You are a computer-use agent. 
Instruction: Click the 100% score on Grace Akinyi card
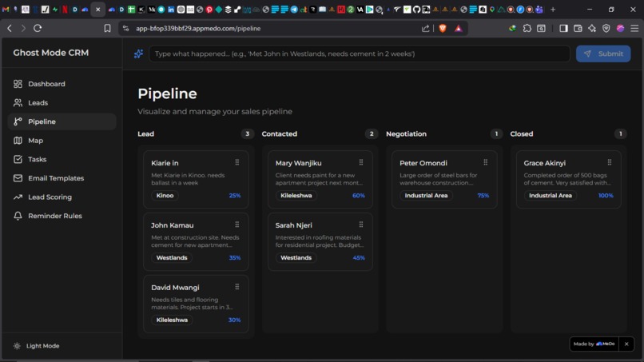[x=606, y=196]
